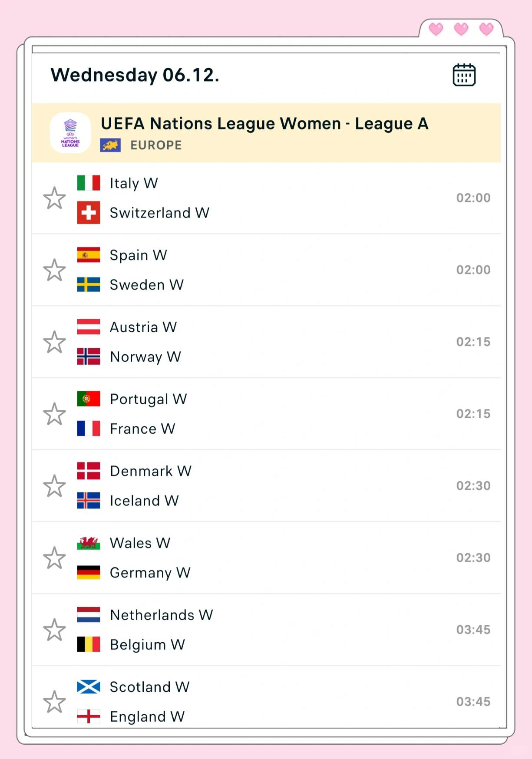This screenshot has height=759, width=532.
Task: Open UEFA Nations League Women League A header
Action: 264,124
